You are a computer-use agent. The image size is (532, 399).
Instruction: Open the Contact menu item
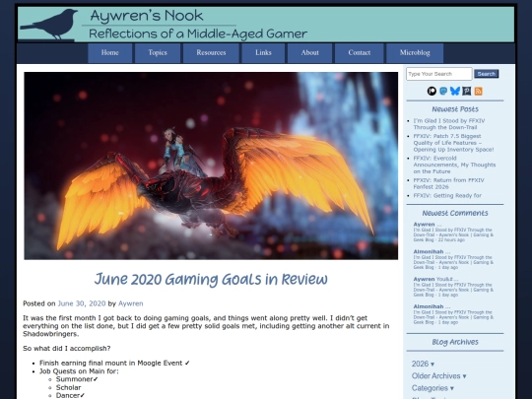point(360,53)
